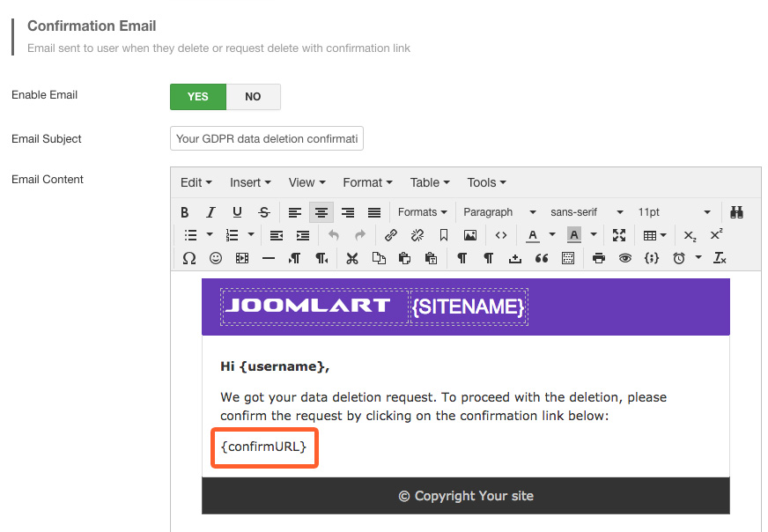
Task: Open the Table menu
Action: click(x=430, y=182)
